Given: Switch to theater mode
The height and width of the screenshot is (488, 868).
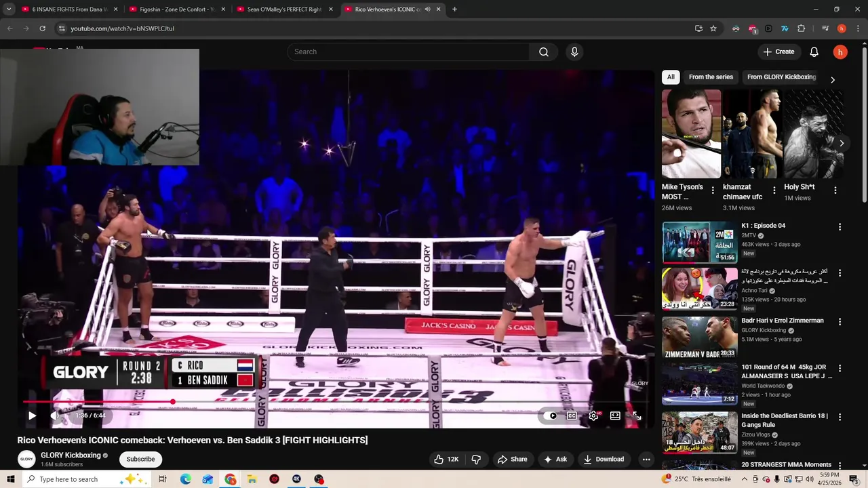Looking at the screenshot, I should pyautogui.click(x=615, y=415).
